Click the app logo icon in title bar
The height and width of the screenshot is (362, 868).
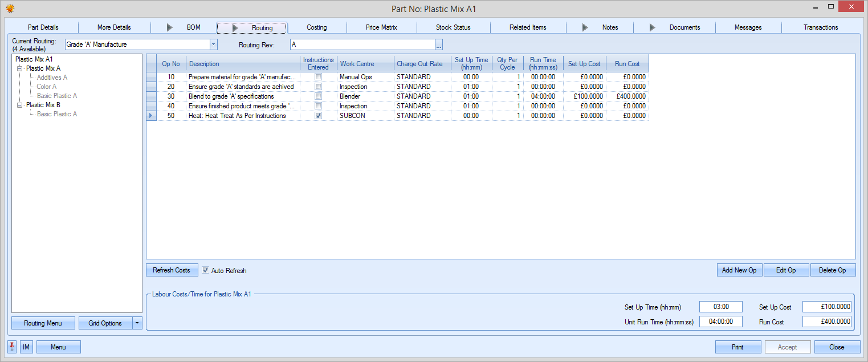tap(10, 9)
